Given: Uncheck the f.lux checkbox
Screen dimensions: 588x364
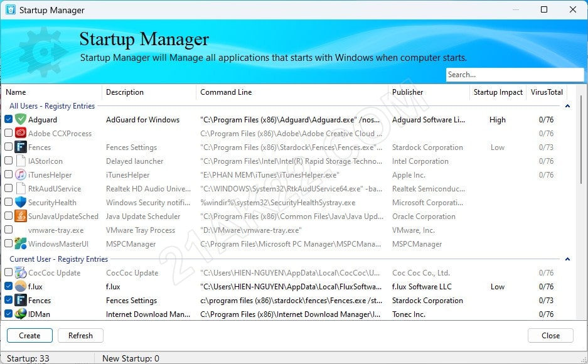Looking at the screenshot, I should pyautogui.click(x=8, y=286).
